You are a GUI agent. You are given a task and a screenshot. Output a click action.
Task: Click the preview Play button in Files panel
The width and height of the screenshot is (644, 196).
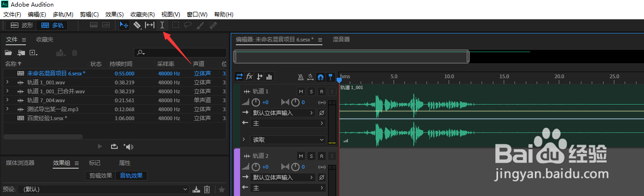click(x=100, y=147)
